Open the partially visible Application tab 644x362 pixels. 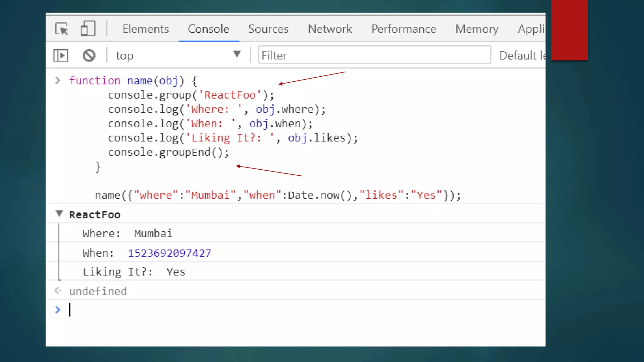point(531,29)
